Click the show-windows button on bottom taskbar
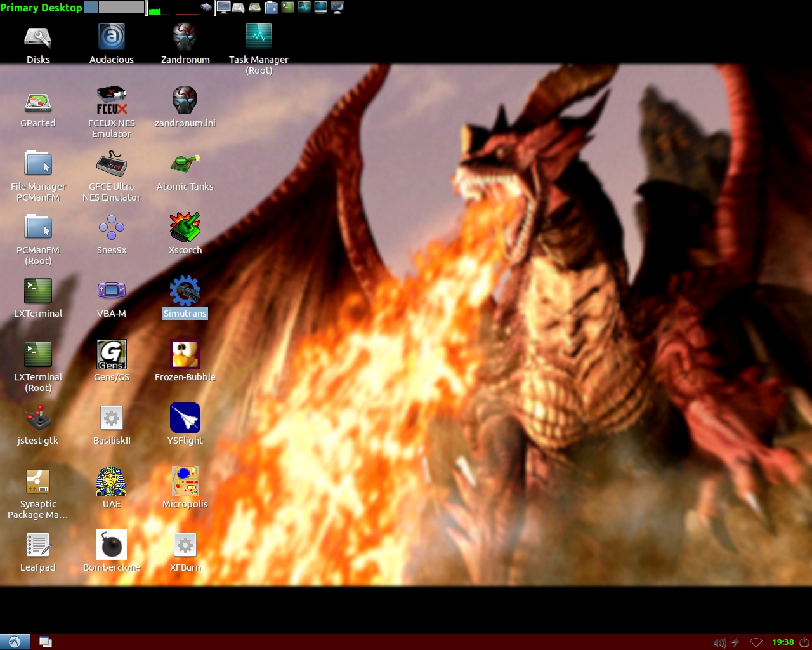Viewport: 812px width, 650px height. [46, 642]
